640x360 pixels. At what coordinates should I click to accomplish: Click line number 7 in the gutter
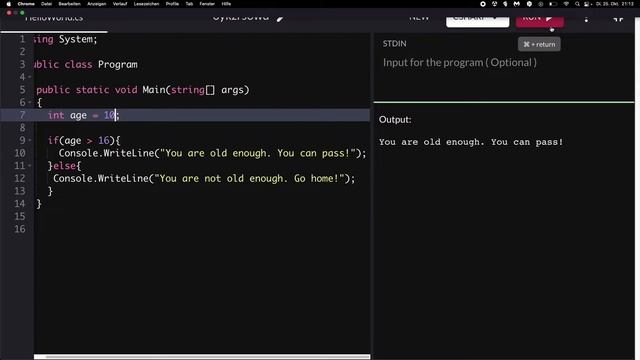(22, 115)
